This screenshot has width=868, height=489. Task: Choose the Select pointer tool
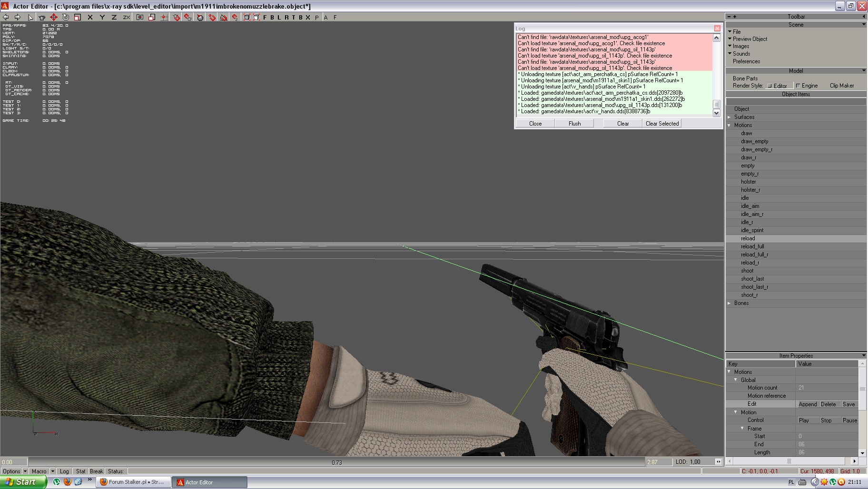point(30,17)
